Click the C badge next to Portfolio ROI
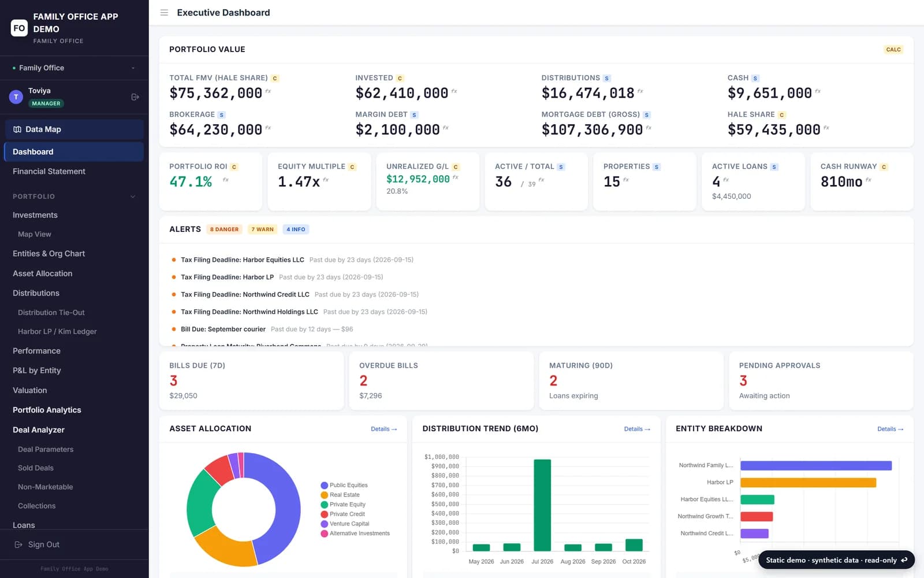Screen dimensions: 924x578 click(234, 167)
